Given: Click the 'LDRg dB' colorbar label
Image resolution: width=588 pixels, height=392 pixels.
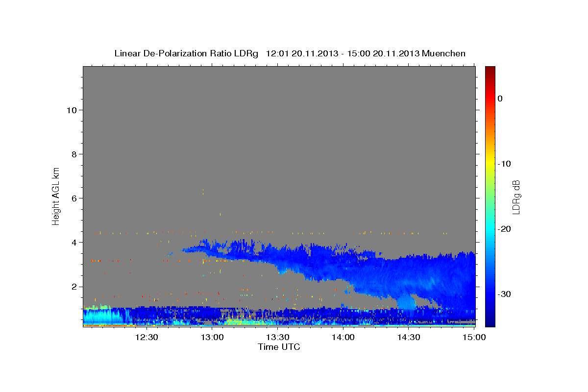Looking at the screenshot, I should (516, 197).
